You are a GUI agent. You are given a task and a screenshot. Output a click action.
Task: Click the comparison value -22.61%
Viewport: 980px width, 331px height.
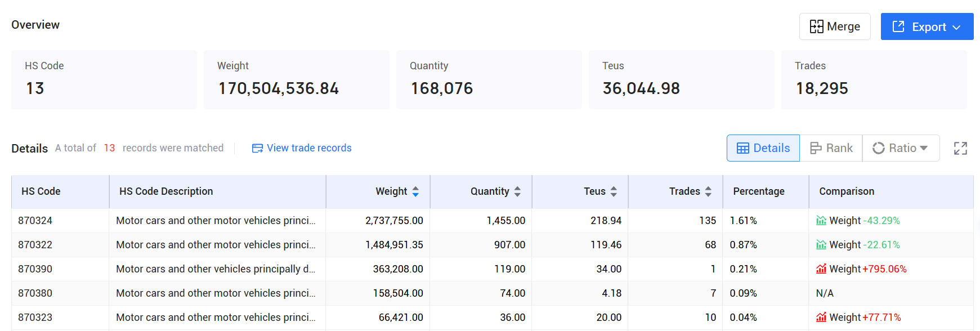[x=881, y=245]
